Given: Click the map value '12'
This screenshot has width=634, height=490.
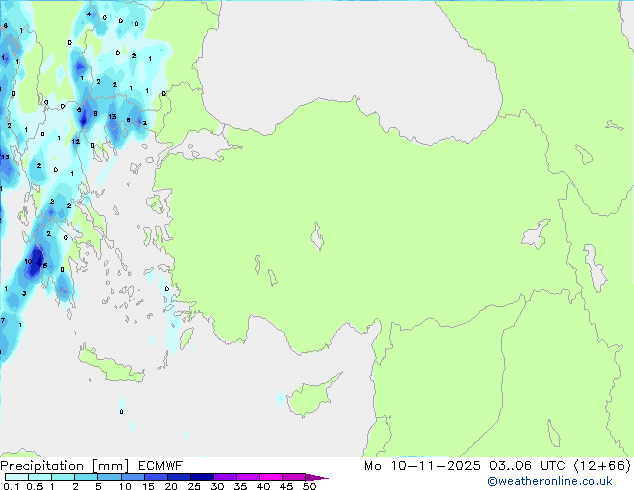Looking at the screenshot, I should 76,142.
